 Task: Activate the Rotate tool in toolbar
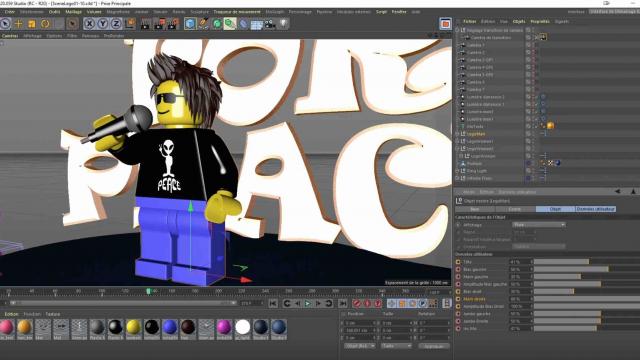pyautogui.click(x=45, y=24)
